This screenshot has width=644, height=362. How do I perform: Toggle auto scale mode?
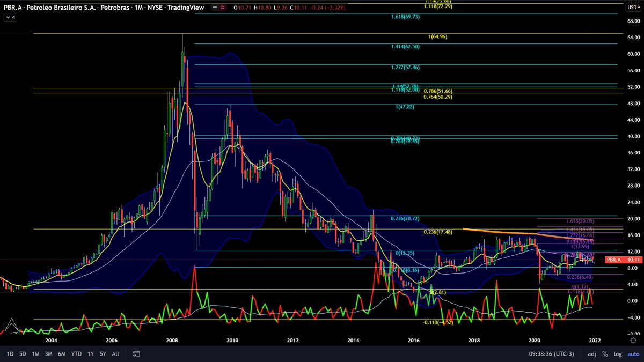click(x=632, y=354)
